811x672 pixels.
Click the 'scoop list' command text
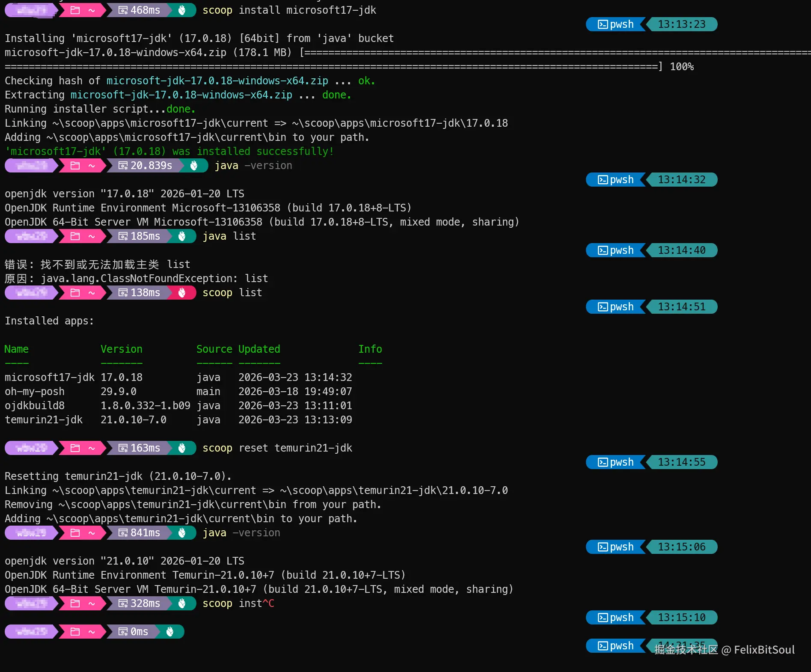(x=232, y=293)
